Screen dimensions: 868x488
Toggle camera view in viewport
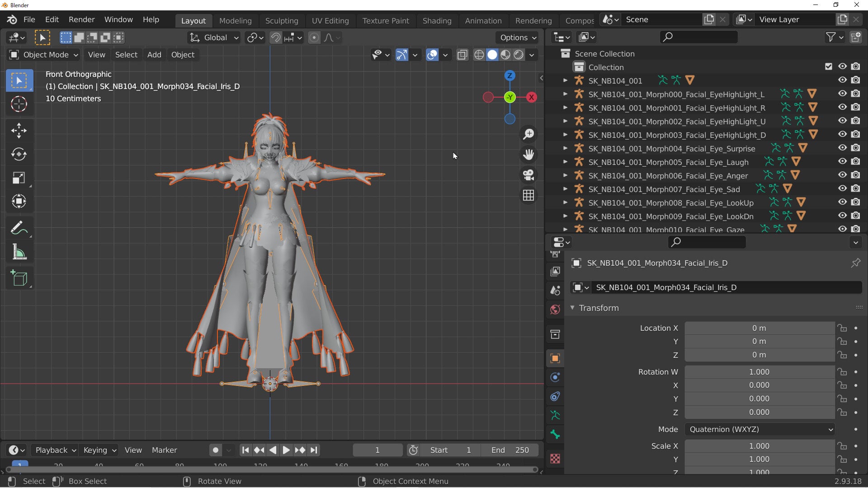click(528, 175)
